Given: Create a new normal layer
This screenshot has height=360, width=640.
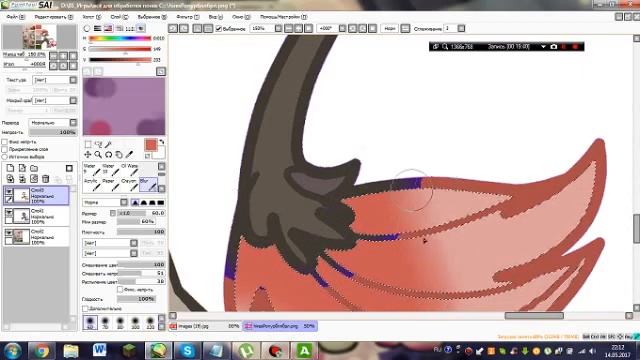Looking at the screenshot, I should [10, 168].
